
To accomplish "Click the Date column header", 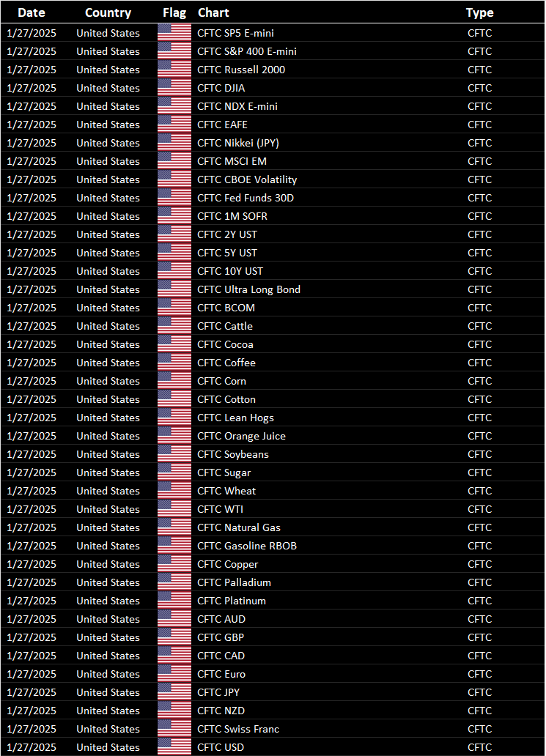I will [x=32, y=12].
